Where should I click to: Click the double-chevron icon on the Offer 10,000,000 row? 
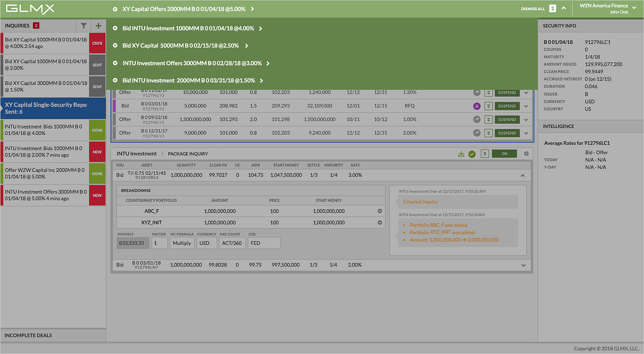(x=489, y=93)
